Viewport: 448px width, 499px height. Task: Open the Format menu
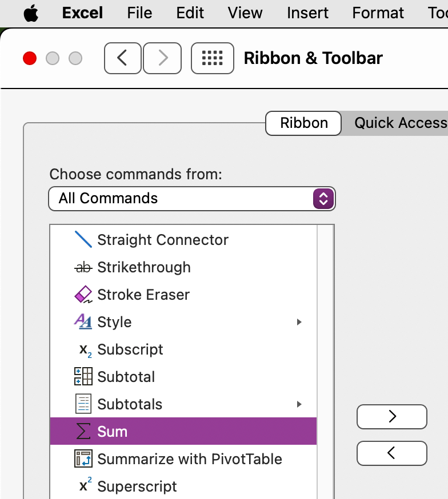tap(378, 13)
